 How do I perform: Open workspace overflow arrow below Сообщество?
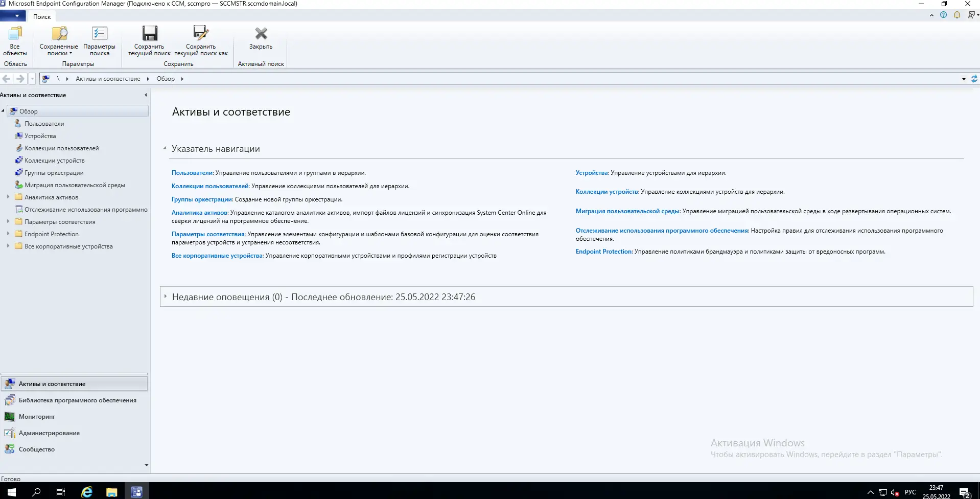147,465
